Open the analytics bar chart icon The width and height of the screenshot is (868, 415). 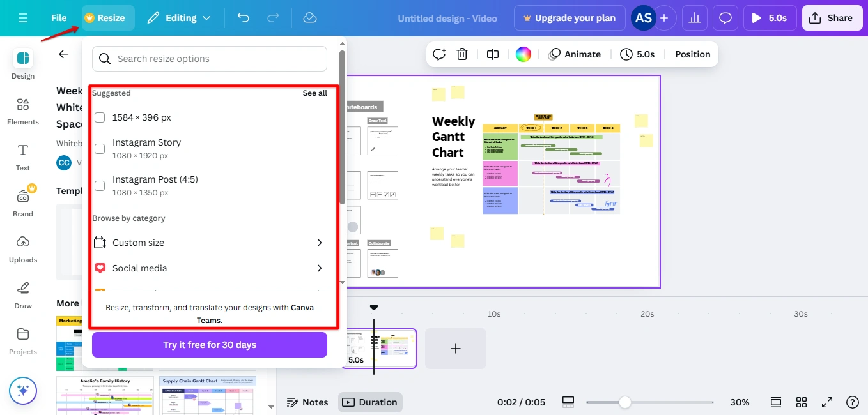[695, 18]
